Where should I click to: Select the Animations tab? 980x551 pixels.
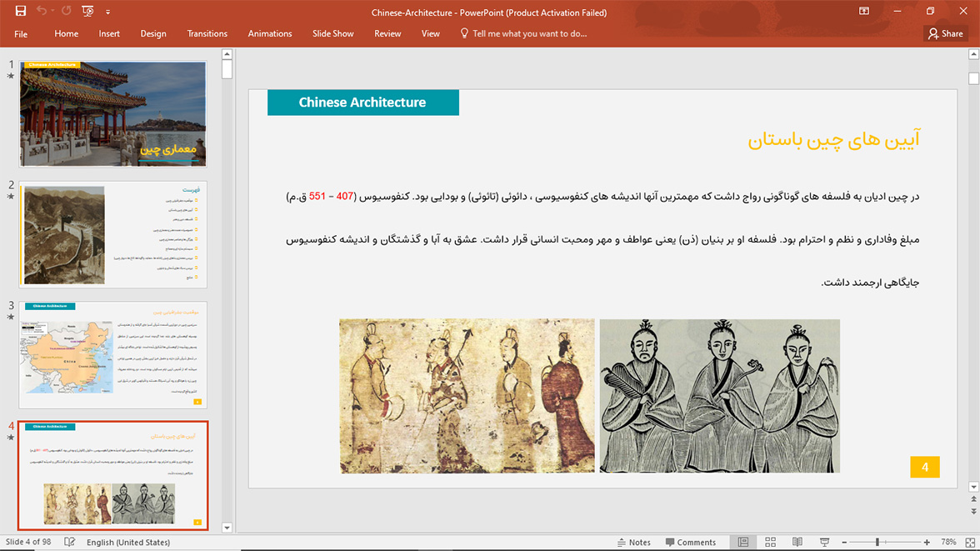(270, 34)
